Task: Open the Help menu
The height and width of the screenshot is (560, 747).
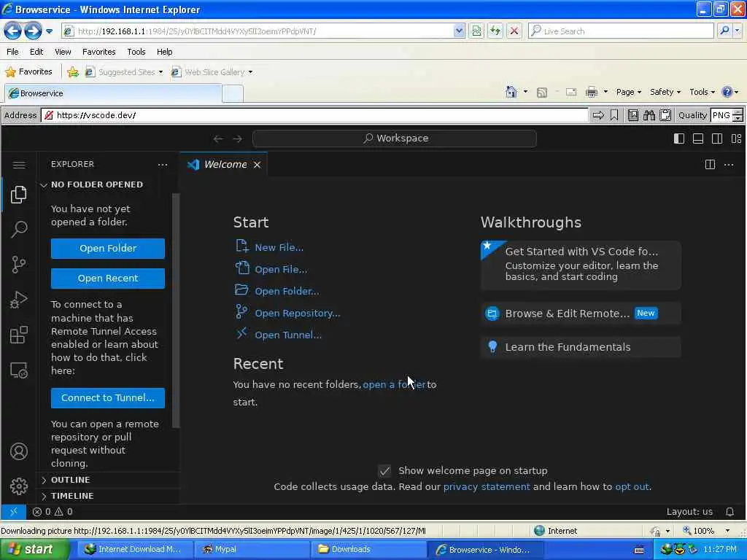Action: (164, 52)
